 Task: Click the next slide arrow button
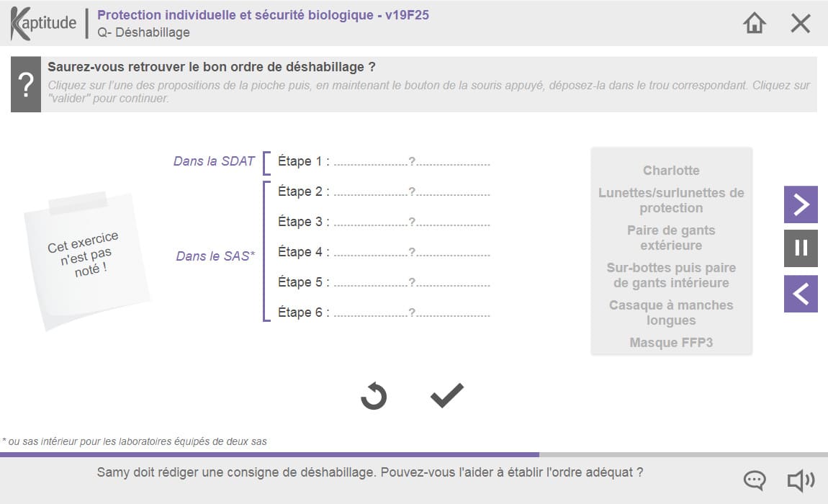click(x=801, y=204)
